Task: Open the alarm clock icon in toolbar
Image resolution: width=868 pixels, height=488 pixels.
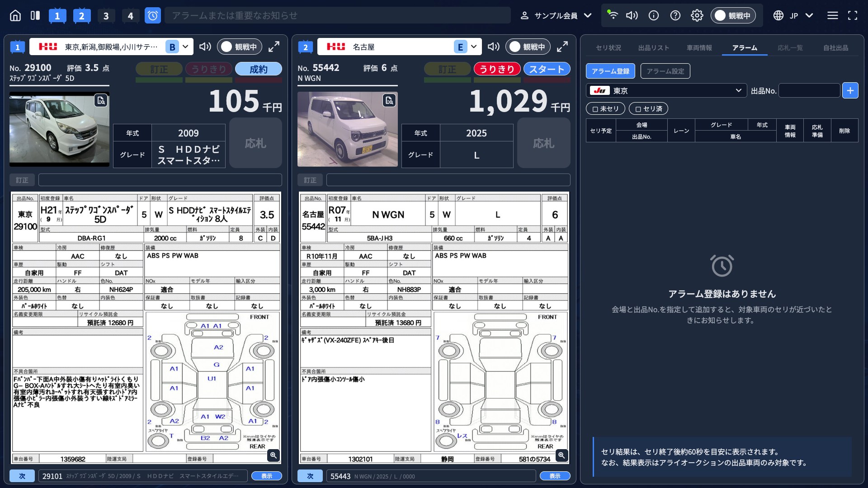Action: tap(153, 15)
